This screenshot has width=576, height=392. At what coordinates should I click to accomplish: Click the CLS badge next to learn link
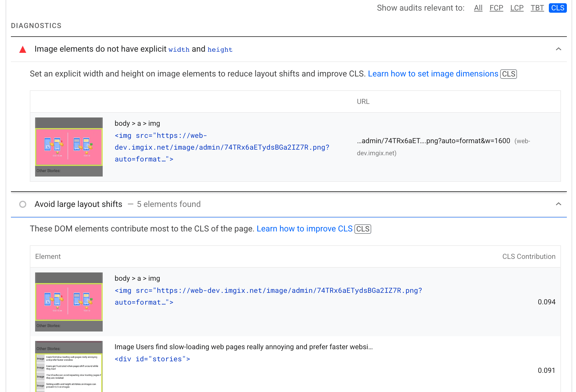(x=509, y=73)
